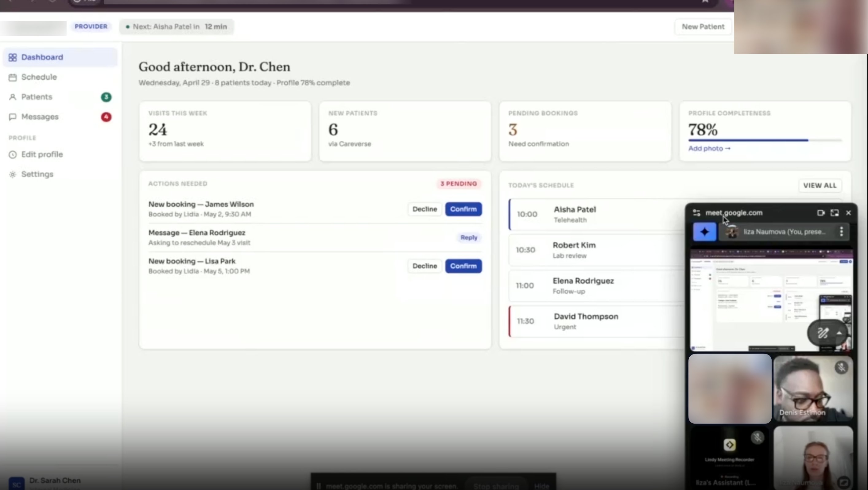
Task: Confirm the Lisa Park booking
Action: pyautogui.click(x=463, y=266)
